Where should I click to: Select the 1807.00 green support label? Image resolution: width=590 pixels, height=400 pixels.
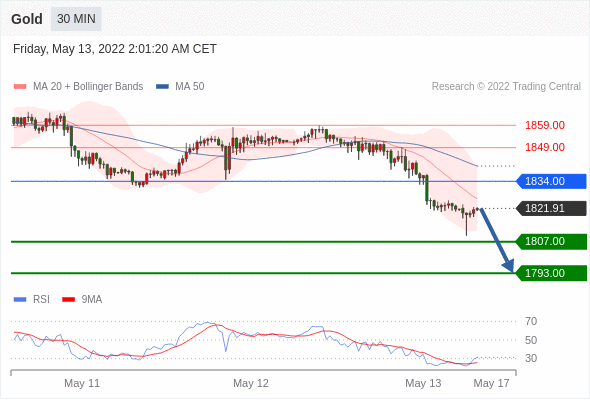click(x=551, y=241)
